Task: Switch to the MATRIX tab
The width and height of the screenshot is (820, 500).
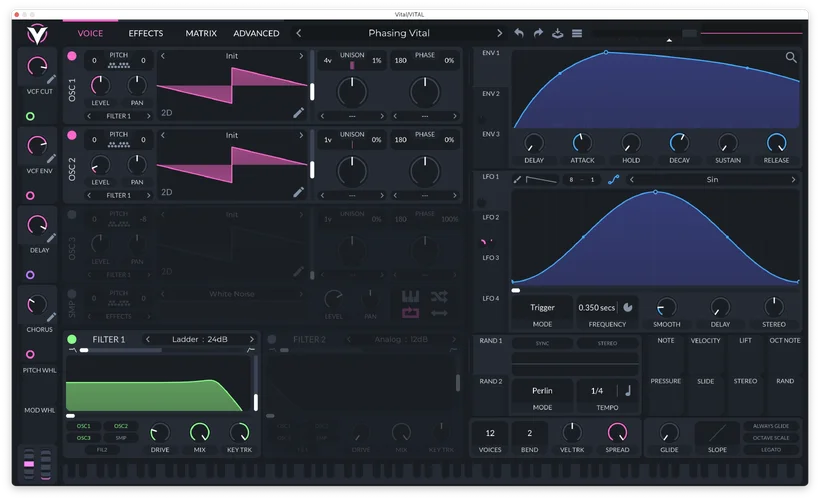Action: [201, 33]
